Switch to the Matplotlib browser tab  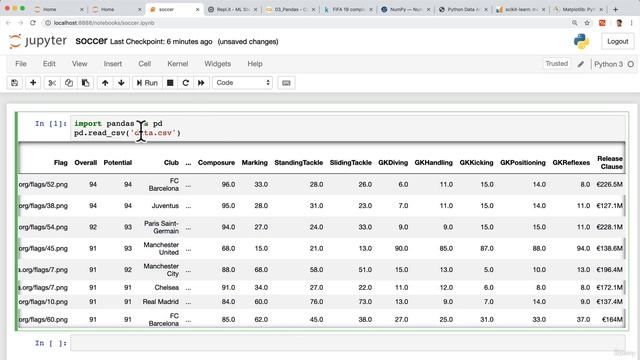click(579, 9)
